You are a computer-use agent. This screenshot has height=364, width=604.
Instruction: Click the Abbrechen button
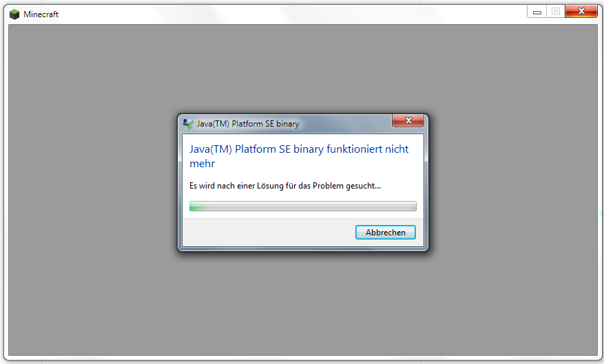[x=385, y=233]
